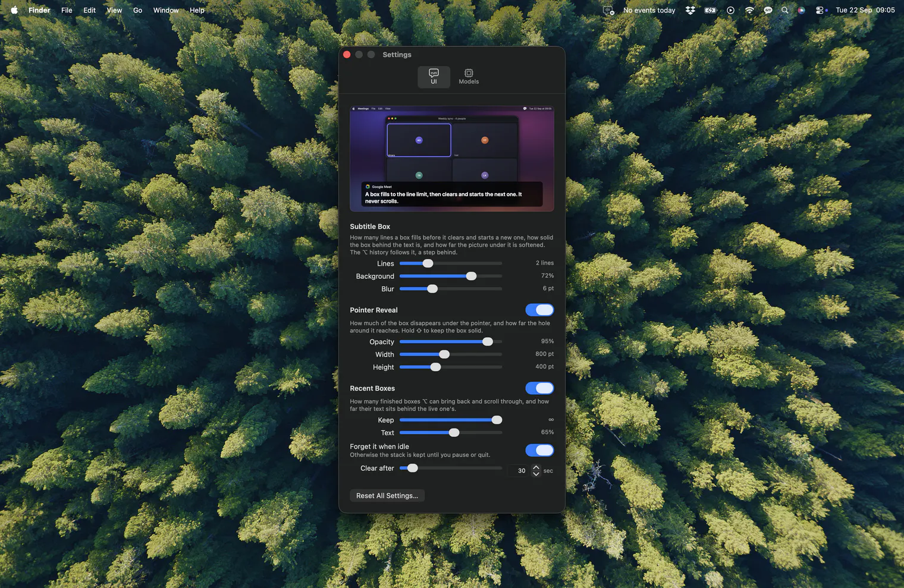The width and height of the screenshot is (904, 588).
Task: Click the Keep slider knob
Action: click(x=497, y=420)
